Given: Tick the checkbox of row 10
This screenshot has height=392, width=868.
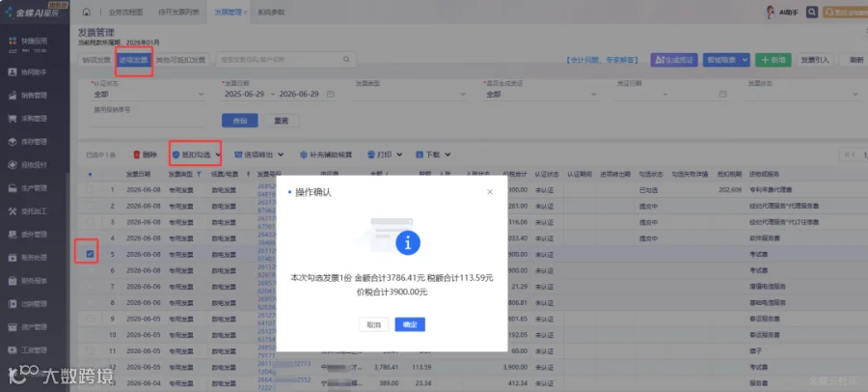Looking at the screenshot, I should coord(91,335).
